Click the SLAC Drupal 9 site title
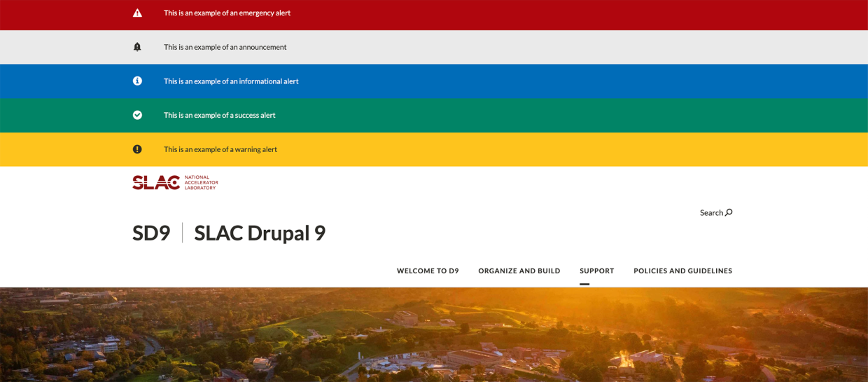The height and width of the screenshot is (382, 868). tap(260, 233)
